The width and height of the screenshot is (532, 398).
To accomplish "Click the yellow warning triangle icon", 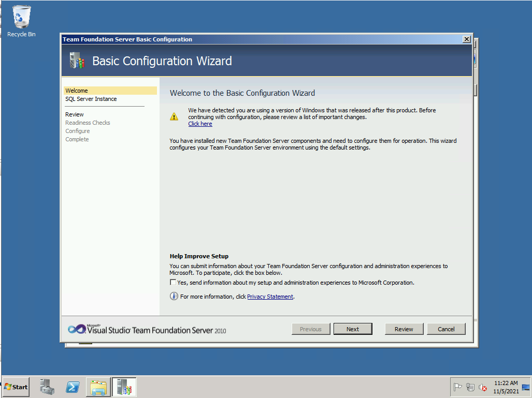I will [174, 116].
